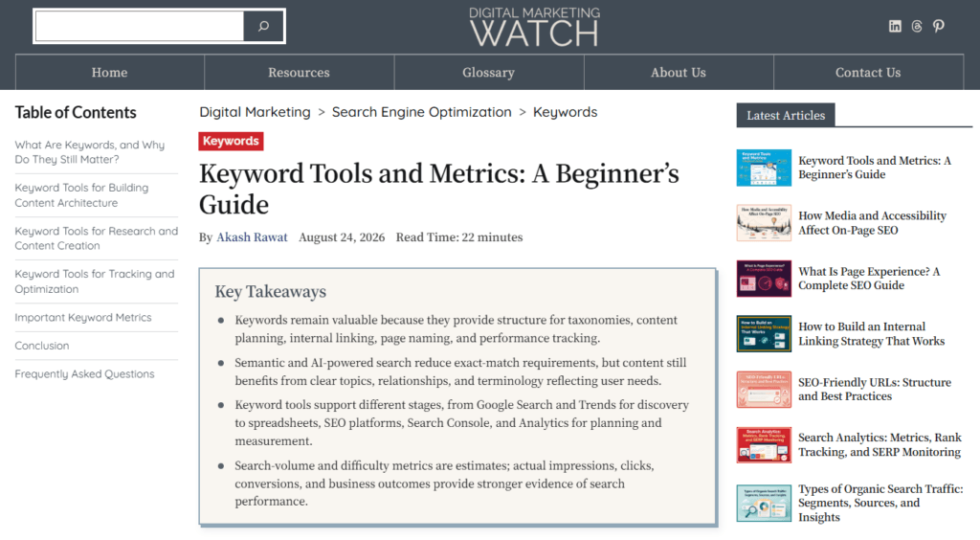Click the 'August 24, 2026' date text
980x540 pixels.
[x=342, y=237]
